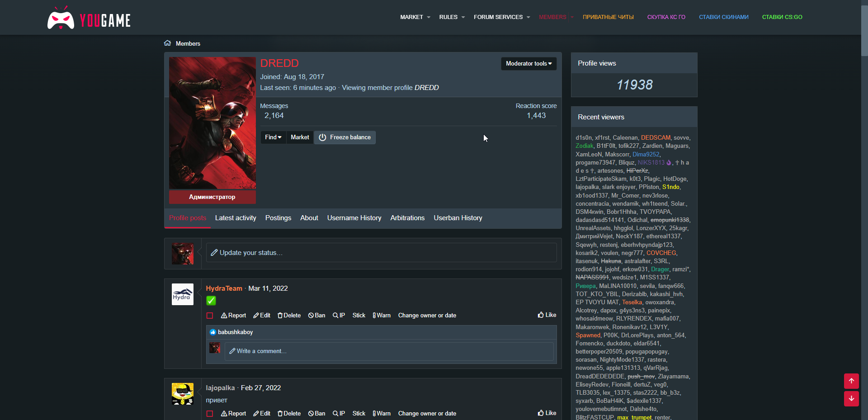Click the Market button on profile
868x420 pixels.
click(300, 137)
